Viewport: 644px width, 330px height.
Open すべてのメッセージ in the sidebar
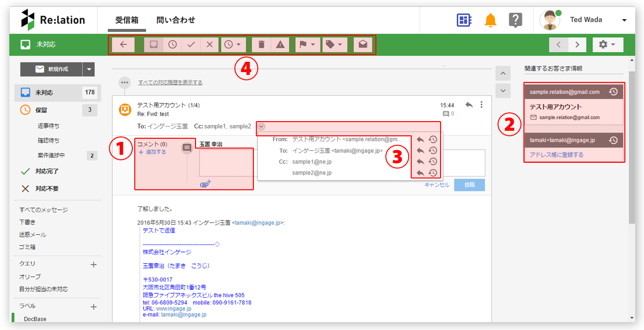(x=44, y=210)
